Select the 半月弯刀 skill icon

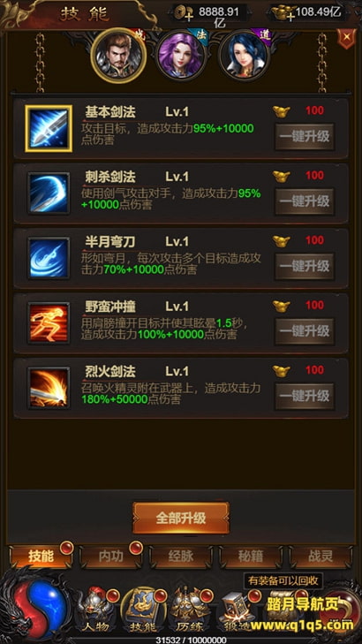click(49, 258)
